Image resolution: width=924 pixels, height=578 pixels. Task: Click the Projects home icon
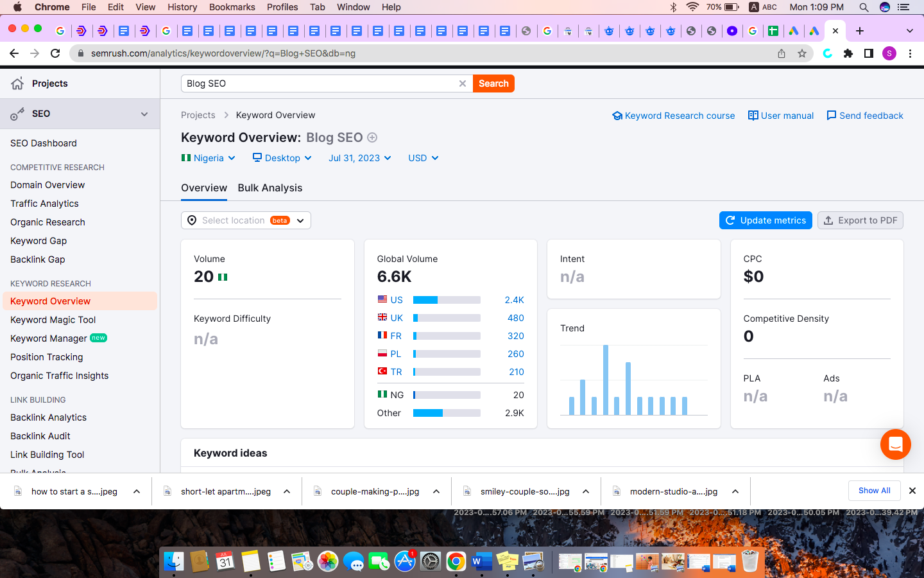click(17, 83)
